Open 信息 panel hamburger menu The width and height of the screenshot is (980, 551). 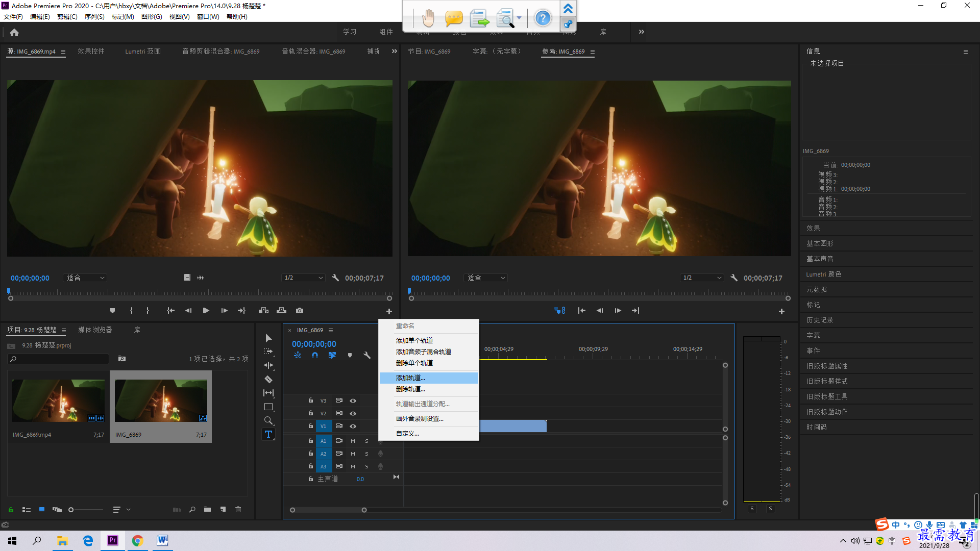[966, 52]
